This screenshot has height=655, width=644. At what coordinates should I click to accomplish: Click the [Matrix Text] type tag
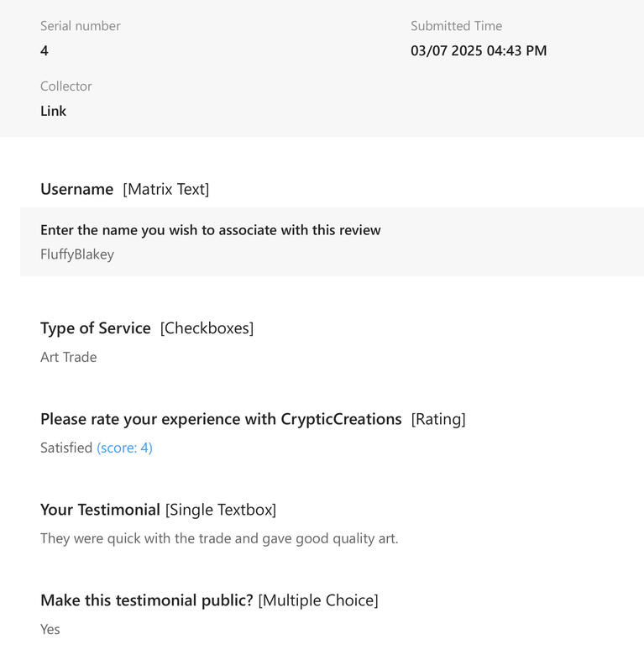pos(166,189)
